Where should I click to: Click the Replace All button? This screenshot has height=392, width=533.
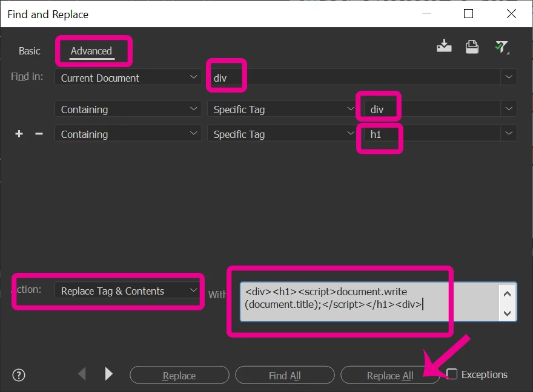[390, 375]
